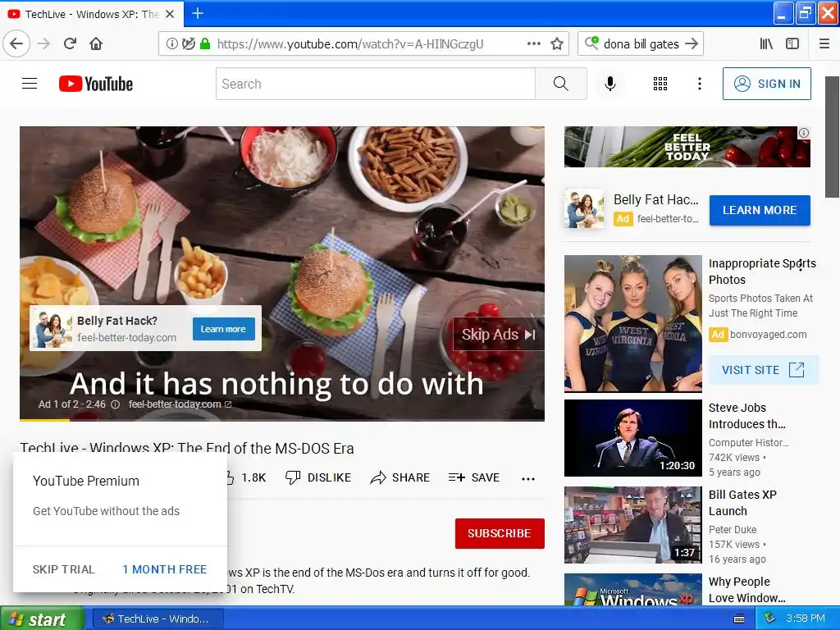Click the video progress bar
This screenshot has width=840, height=630.
click(282, 420)
